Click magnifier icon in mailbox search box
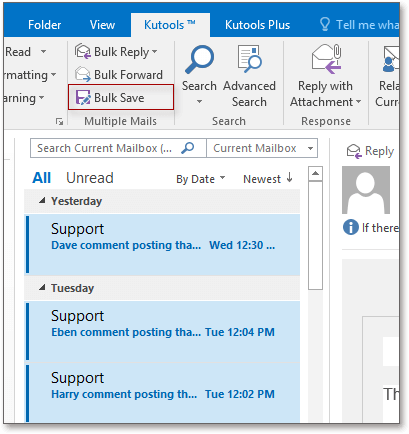The height and width of the screenshot is (434, 409). pos(188,148)
